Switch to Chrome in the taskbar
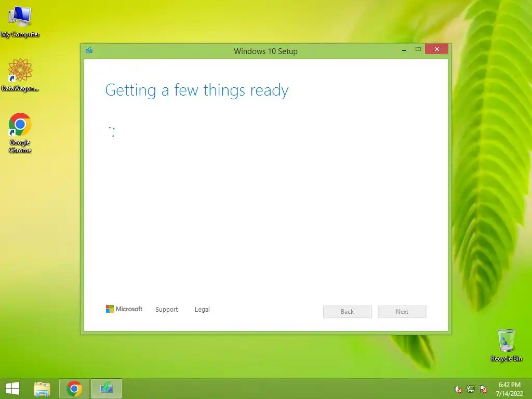 (x=74, y=389)
